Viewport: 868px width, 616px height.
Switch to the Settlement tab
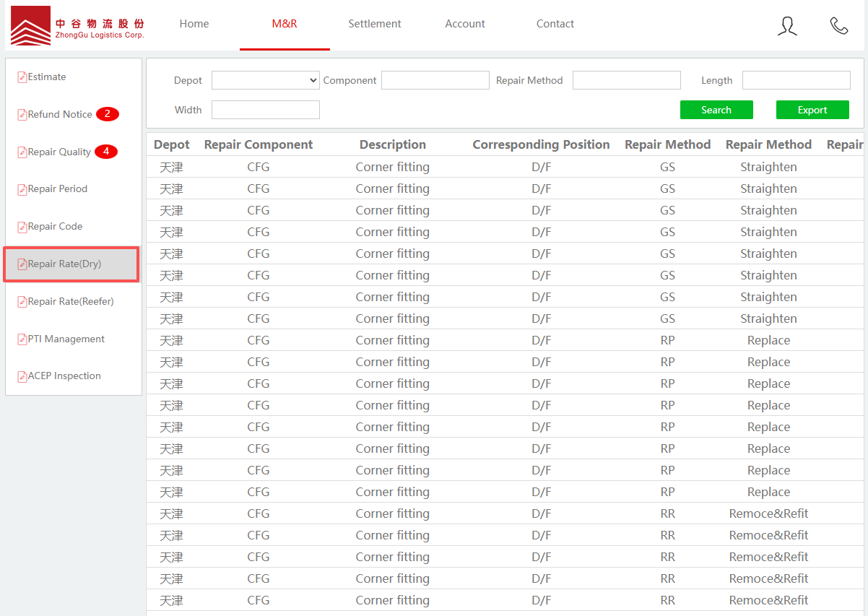click(374, 24)
